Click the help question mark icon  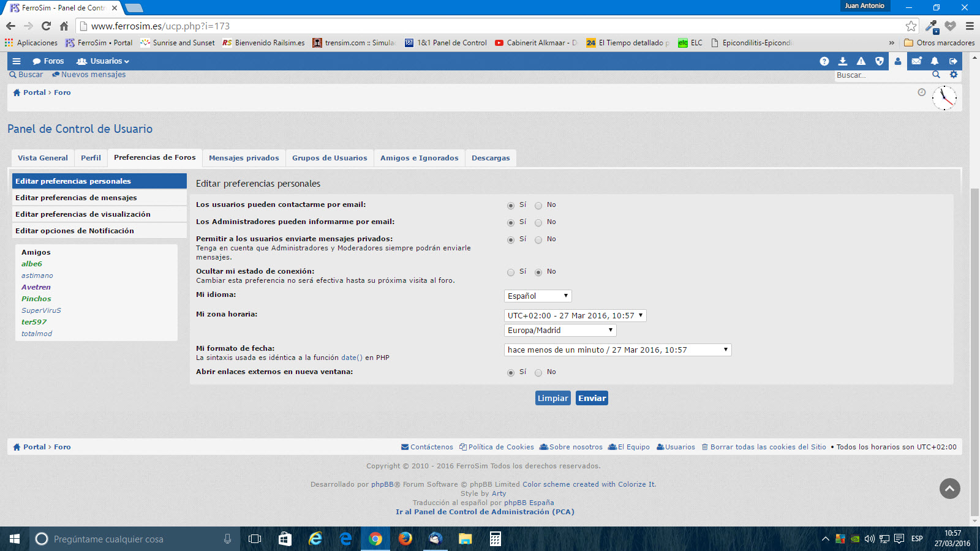(824, 61)
